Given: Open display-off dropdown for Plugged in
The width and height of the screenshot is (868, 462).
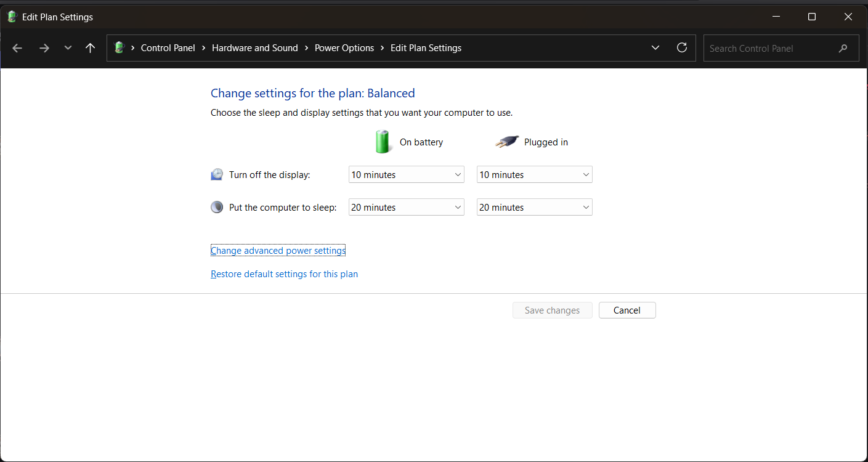Looking at the screenshot, I should (535, 175).
